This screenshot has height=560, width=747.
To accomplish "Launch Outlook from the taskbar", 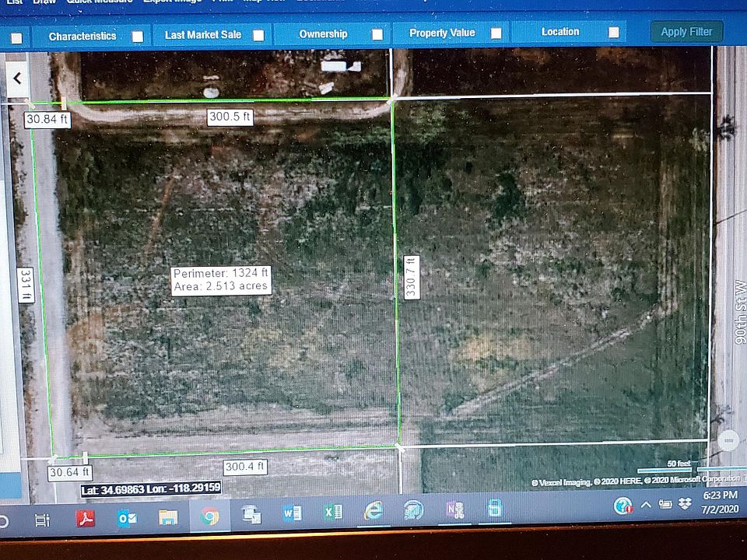I will [127, 518].
